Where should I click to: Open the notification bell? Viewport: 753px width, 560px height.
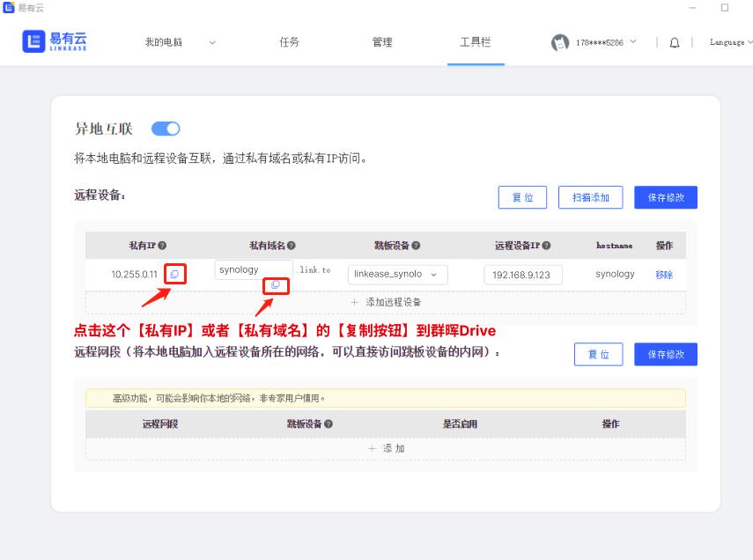[675, 42]
